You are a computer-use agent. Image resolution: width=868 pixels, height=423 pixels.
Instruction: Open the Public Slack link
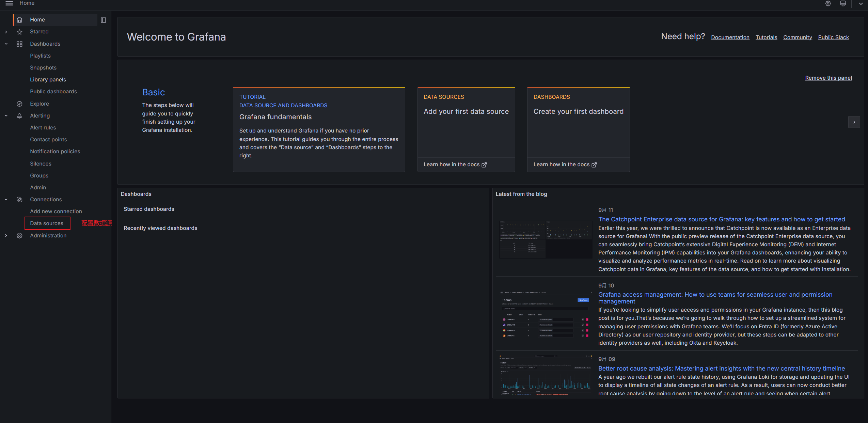point(833,37)
